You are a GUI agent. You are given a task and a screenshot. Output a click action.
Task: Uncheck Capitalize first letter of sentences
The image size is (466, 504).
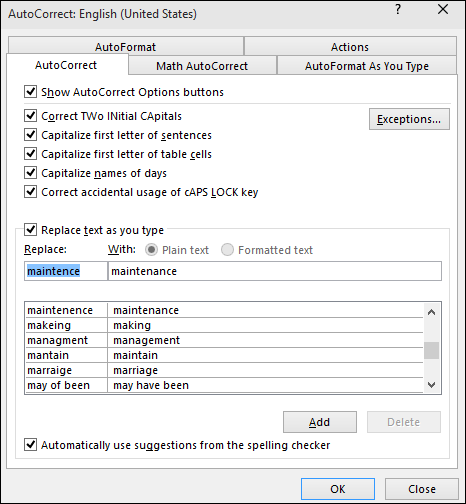(x=31, y=135)
